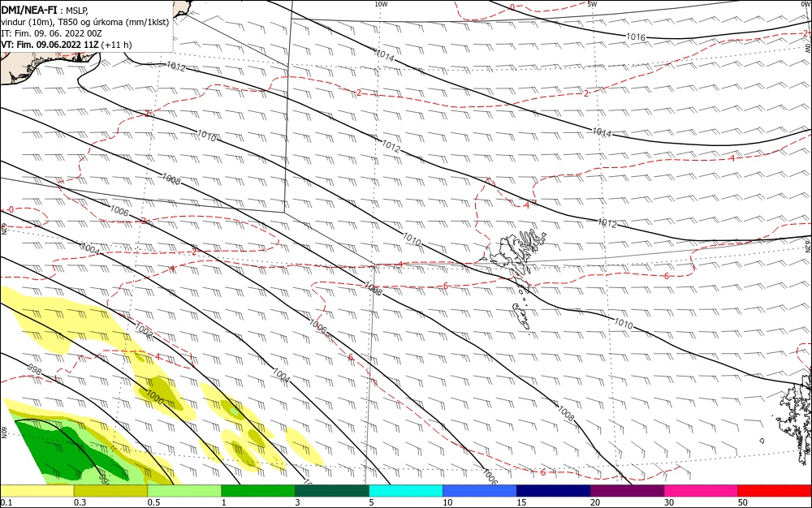Image resolution: width=812 pixels, height=508 pixels.
Task: Click the 1002 isobar label
Action: 144,330
